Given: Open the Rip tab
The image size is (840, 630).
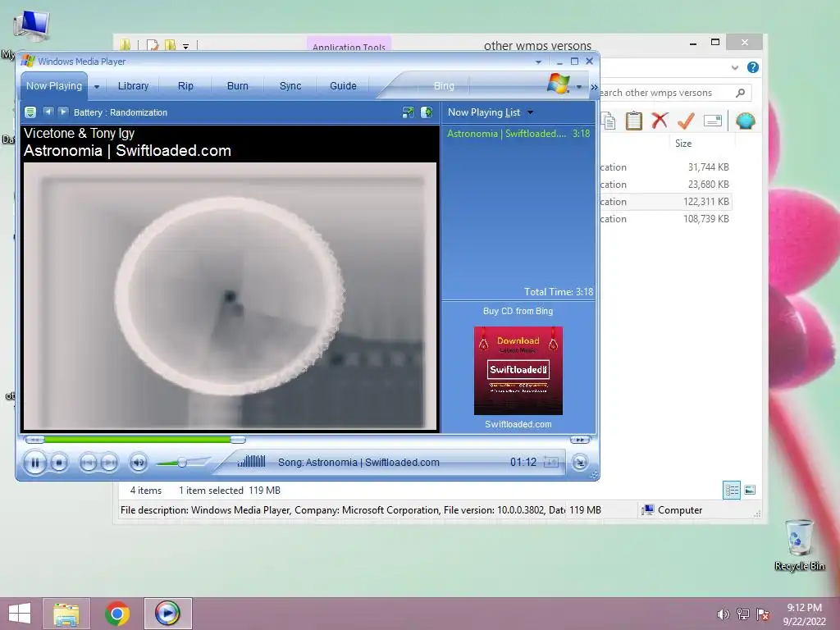Looking at the screenshot, I should pyautogui.click(x=185, y=85).
